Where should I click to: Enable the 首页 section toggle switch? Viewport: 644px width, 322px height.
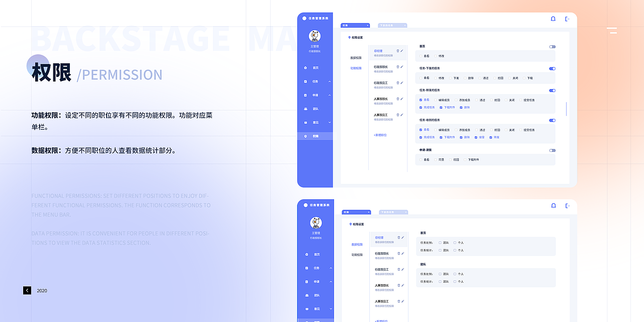coord(552,46)
